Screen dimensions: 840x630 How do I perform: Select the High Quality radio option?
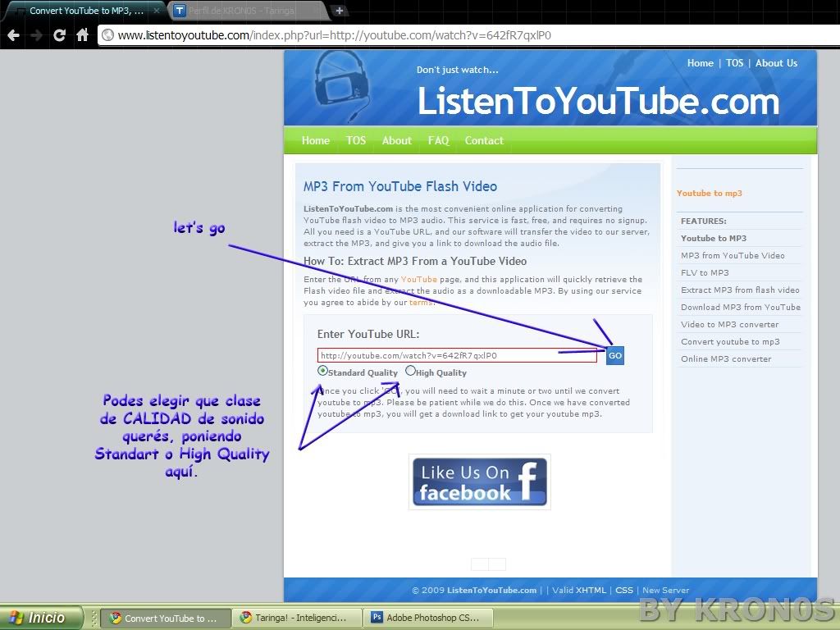click(x=410, y=371)
